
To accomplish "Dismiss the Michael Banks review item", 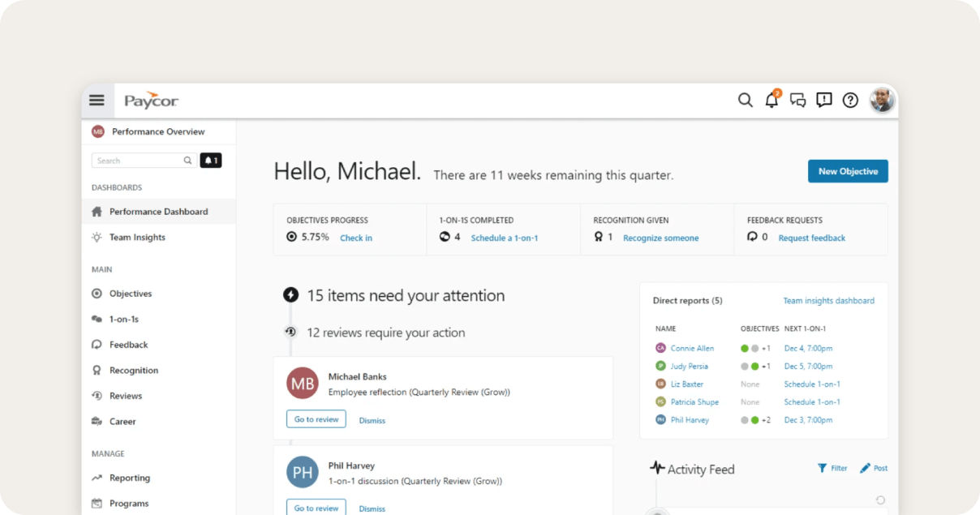I will click(372, 421).
